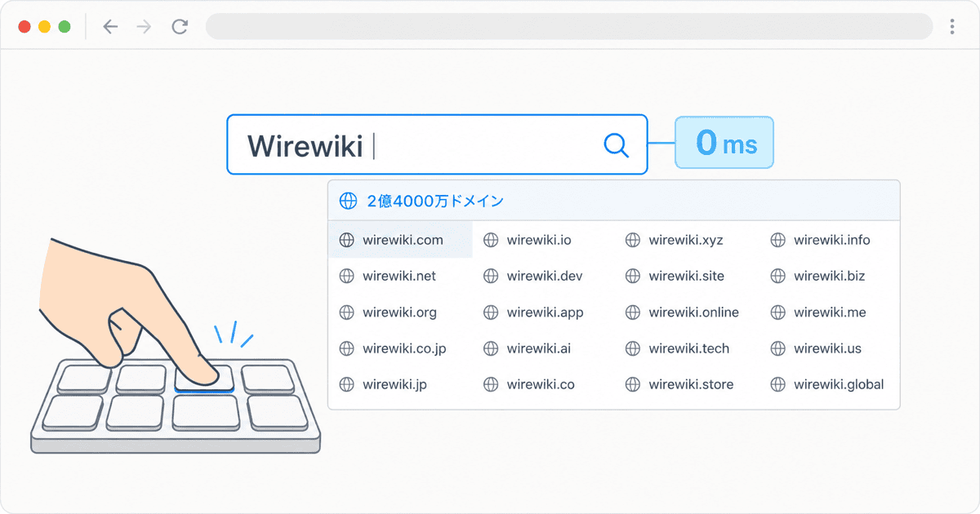Choose the wirewiki.dev domain
The height and width of the screenshot is (514, 980).
[545, 276]
